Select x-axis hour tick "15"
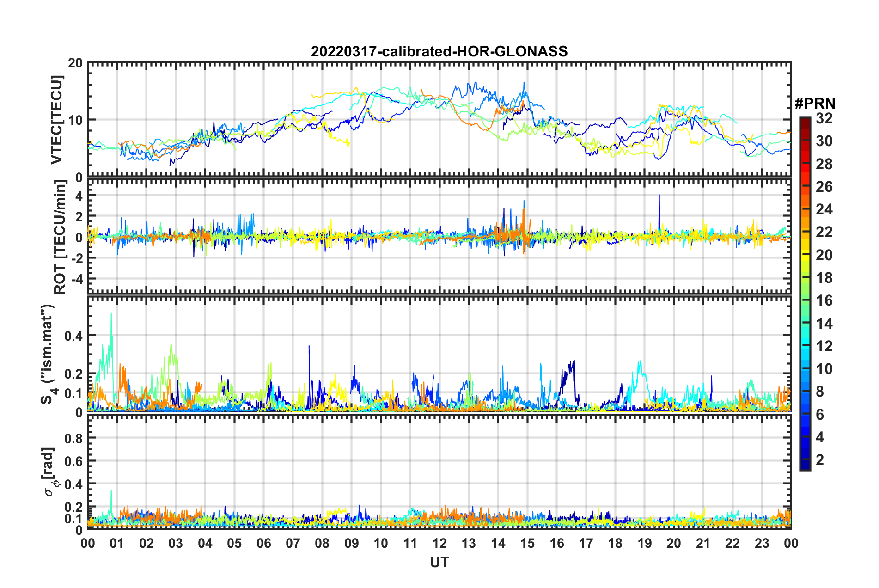 pos(527,543)
